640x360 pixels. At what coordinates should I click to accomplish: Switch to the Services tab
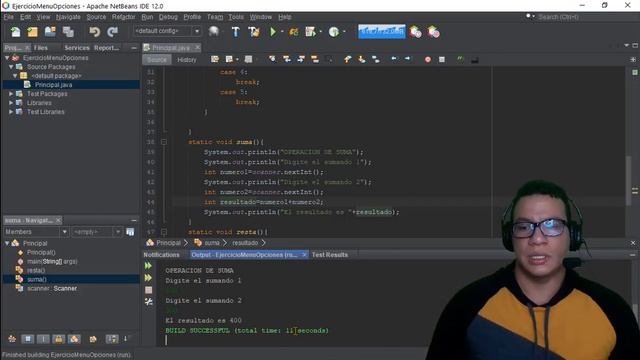coord(77,48)
